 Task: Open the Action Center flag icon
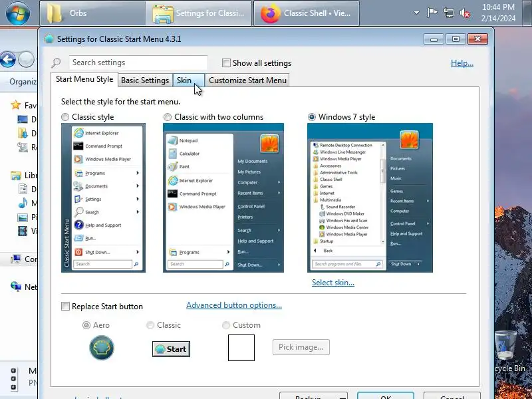pyautogui.click(x=432, y=13)
